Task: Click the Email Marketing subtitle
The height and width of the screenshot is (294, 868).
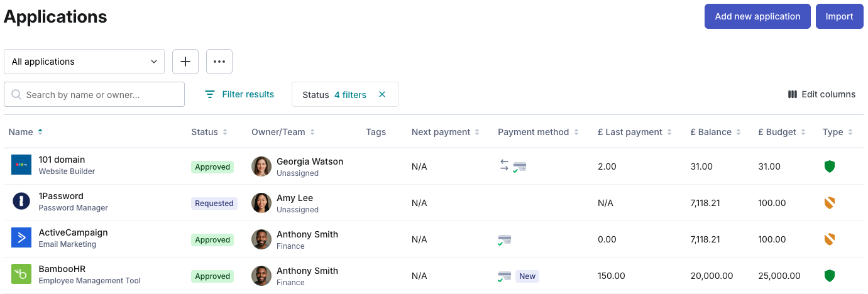Action: pyautogui.click(x=68, y=244)
